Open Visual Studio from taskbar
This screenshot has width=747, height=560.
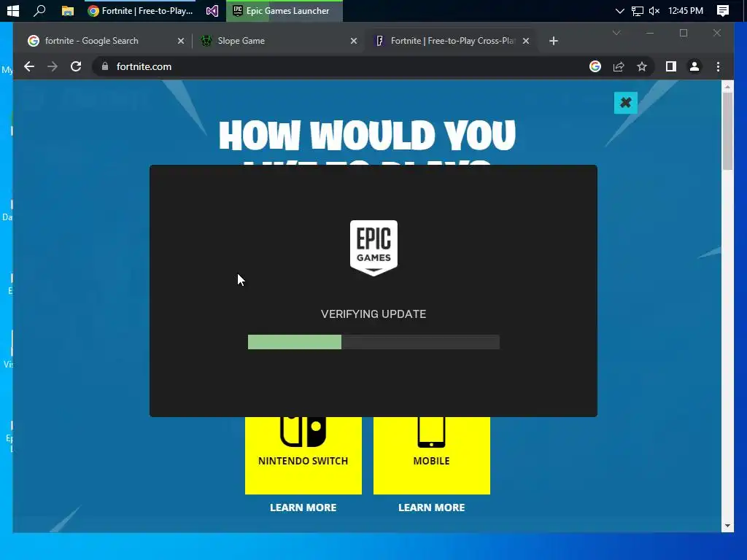[212, 10]
